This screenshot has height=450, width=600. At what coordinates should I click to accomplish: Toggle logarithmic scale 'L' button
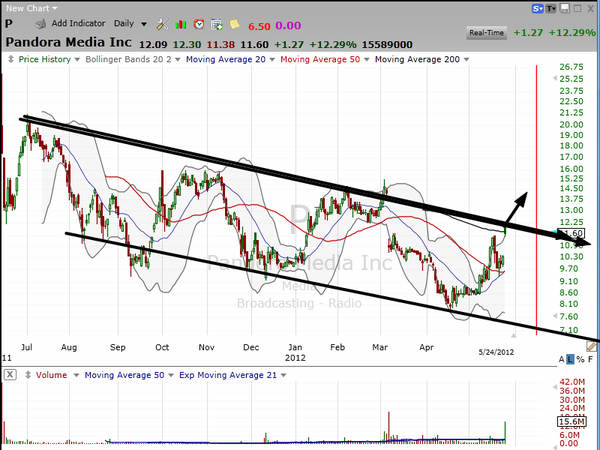568,358
